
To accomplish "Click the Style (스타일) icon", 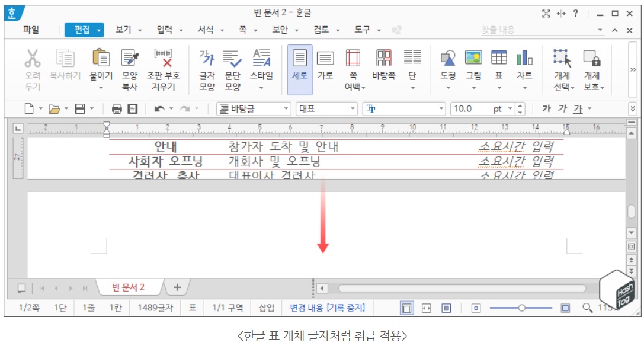I will tap(262, 58).
